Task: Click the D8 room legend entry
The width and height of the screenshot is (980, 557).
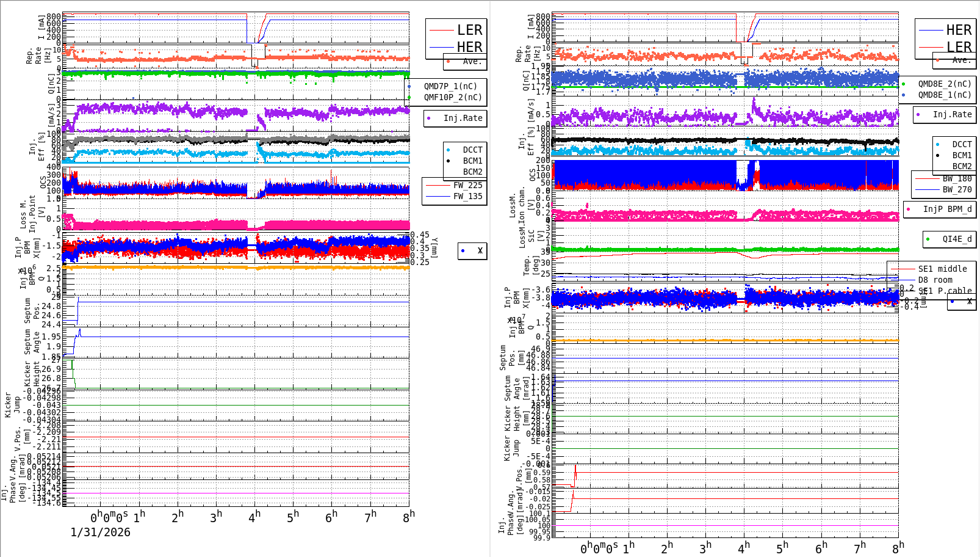Action: click(x=935, y=280)
